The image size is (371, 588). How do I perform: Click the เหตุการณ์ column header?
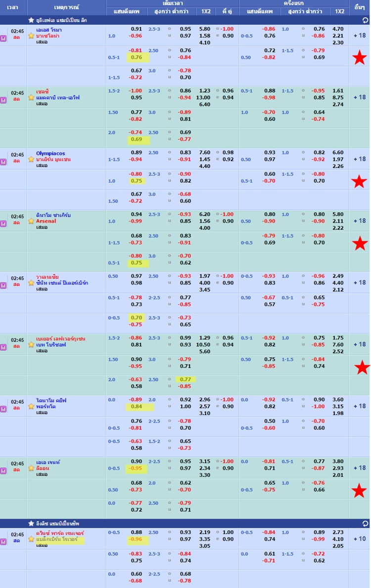click(66, 7)
